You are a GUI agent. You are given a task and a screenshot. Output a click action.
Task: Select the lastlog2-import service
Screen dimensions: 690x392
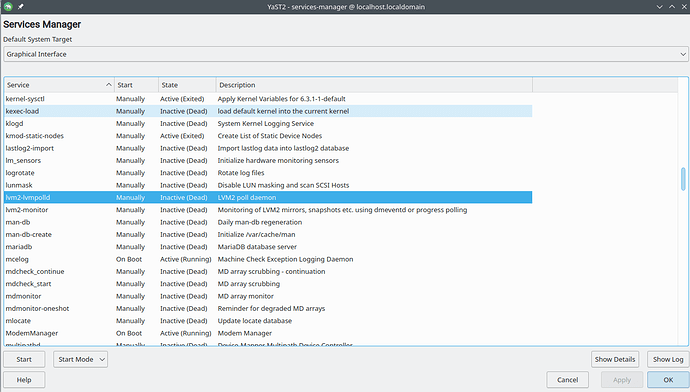268,148
